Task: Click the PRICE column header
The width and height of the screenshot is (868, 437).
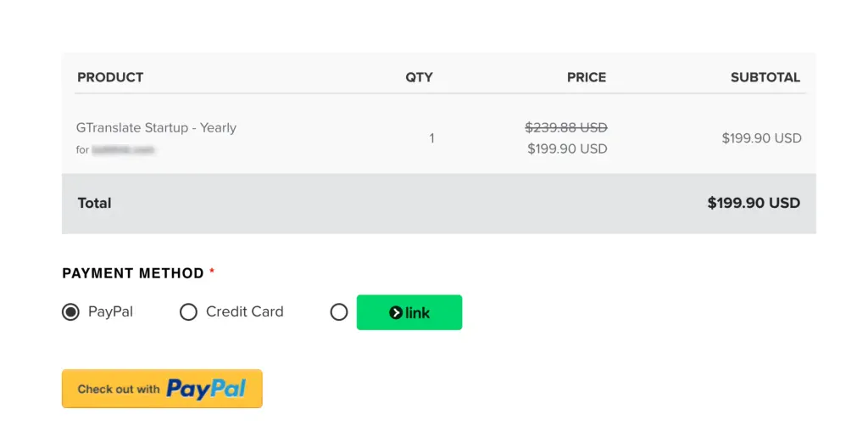Action: [x=587, y=77]
